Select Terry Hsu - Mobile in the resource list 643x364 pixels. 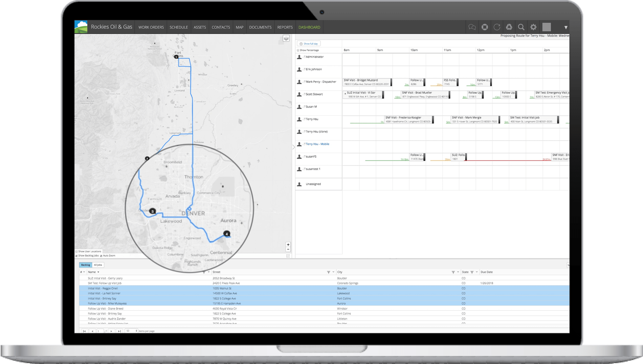[317, 144]
